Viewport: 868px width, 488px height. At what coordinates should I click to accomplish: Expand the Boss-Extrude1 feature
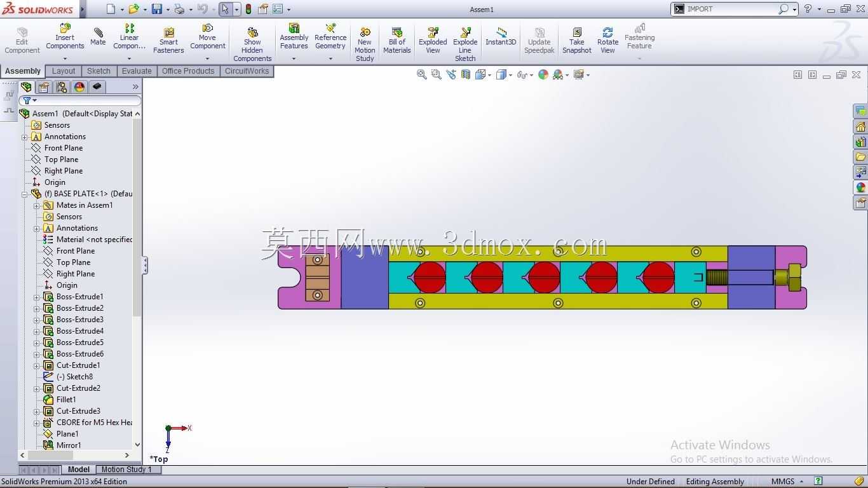click(x=36, y=297)
